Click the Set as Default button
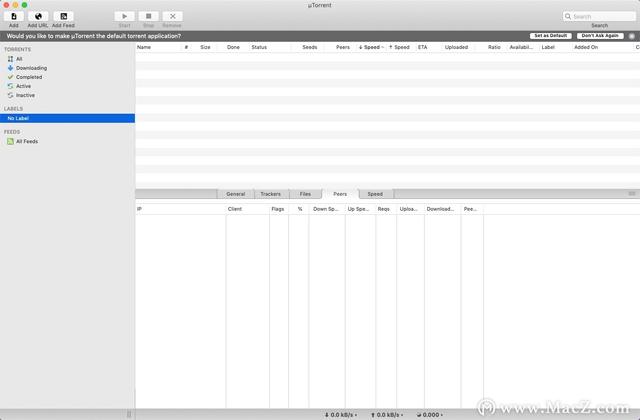 tap(551, 36)
